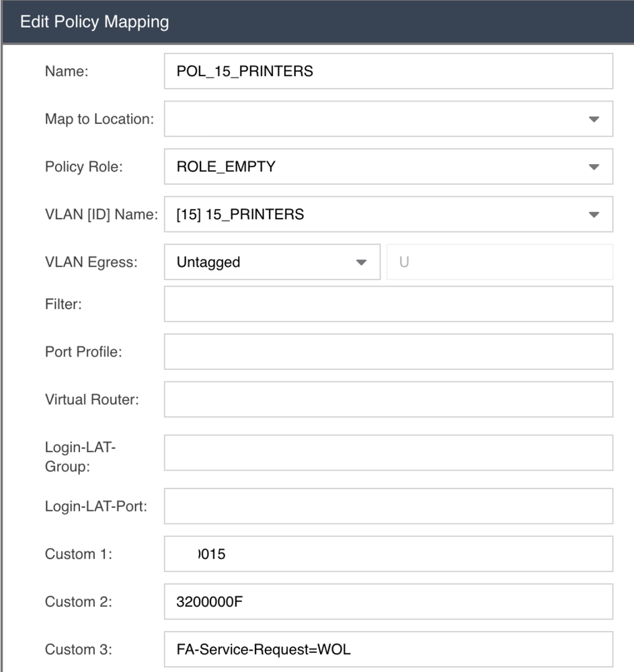Click the Custom 3 FA-Service-Request=WOL field
This screenshot has height=672, width=634.
coord(389,649)
